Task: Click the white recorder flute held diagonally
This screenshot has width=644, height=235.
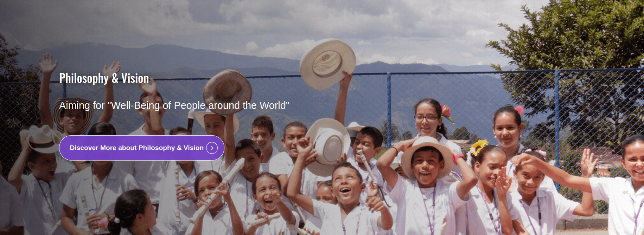Action: pyautogui.click(x=218, y=191)
